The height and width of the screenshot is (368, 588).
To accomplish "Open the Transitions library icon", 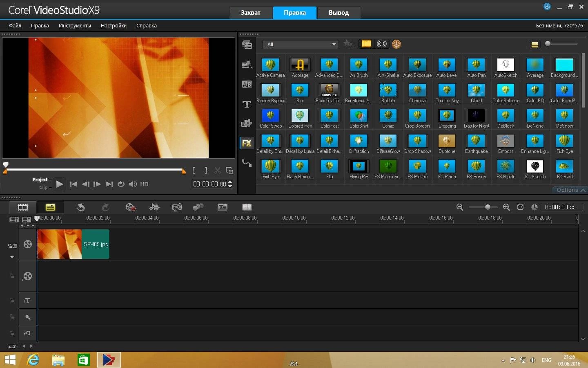I will [247, 84].
